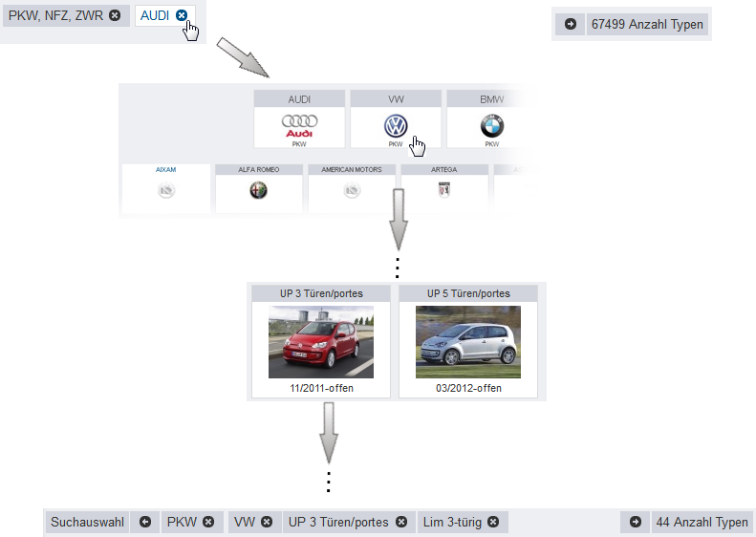The height and width of the screenshot is (537, 756).
Task: Click the BMW tile header label
Action: point(492,99)
